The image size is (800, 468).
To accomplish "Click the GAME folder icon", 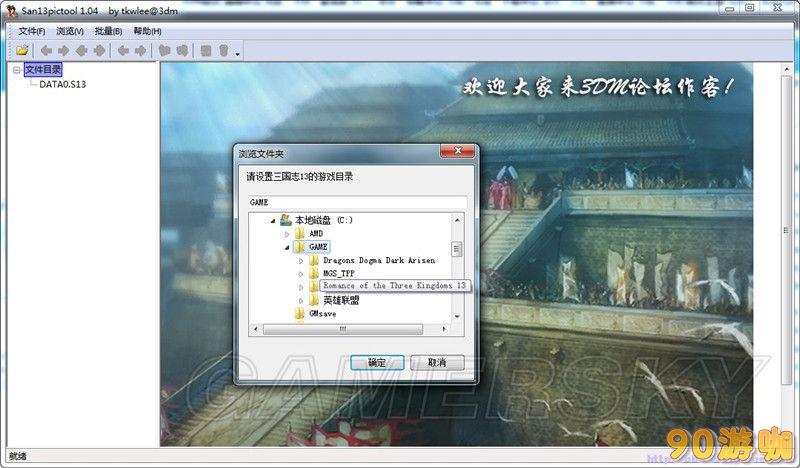I will click(x=300, y=247).
